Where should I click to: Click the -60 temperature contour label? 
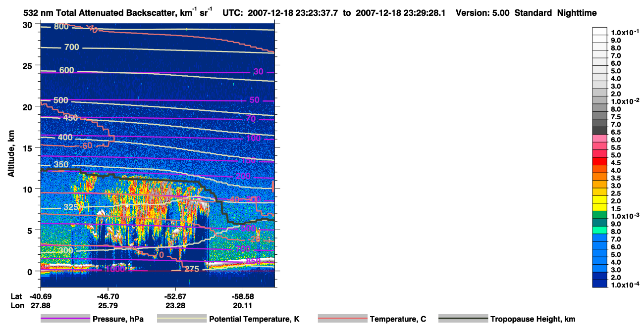tap(87, 146)
